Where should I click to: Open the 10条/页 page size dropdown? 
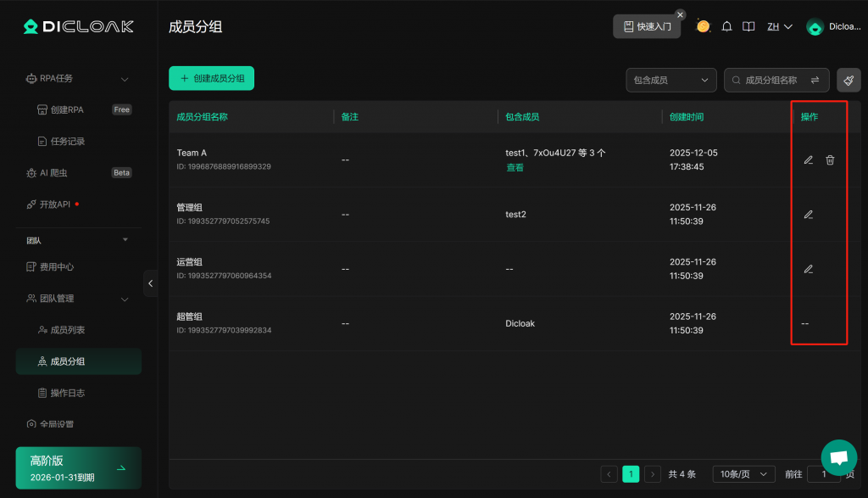click(743, 474)
